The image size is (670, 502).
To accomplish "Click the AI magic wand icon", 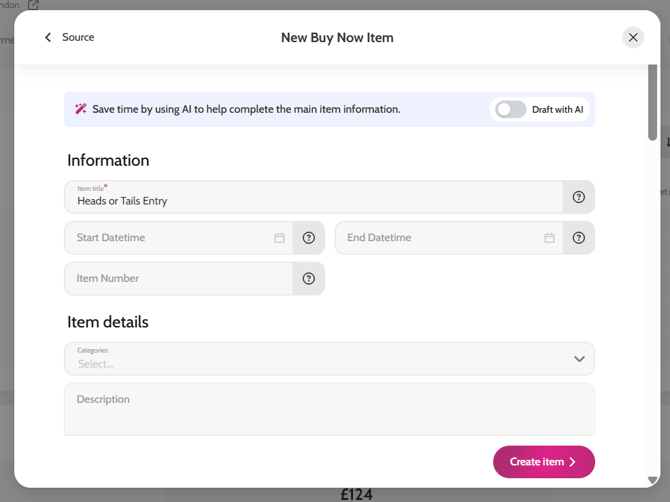I will [x=81, y=110].
